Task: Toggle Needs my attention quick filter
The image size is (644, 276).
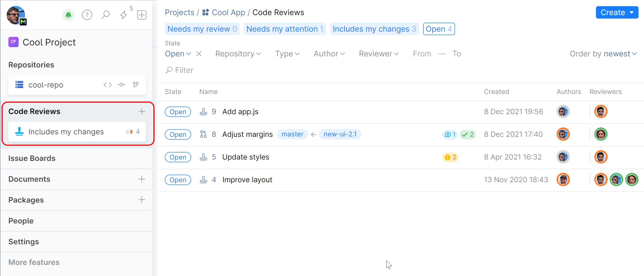Action: [284, 29]
